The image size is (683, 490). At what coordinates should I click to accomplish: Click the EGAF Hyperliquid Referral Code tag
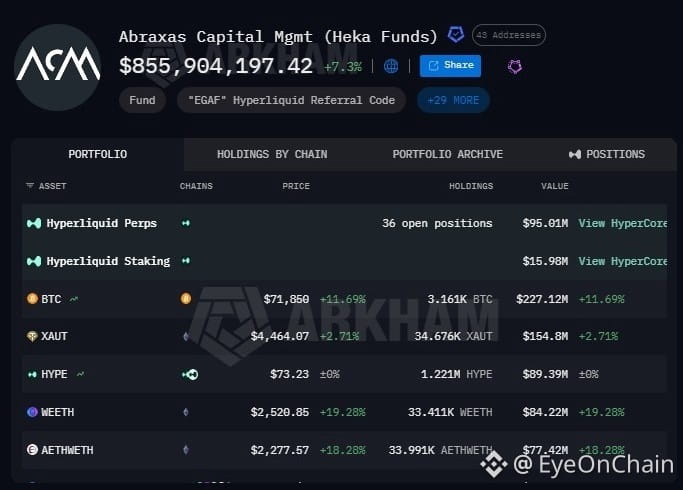[291, 100]
